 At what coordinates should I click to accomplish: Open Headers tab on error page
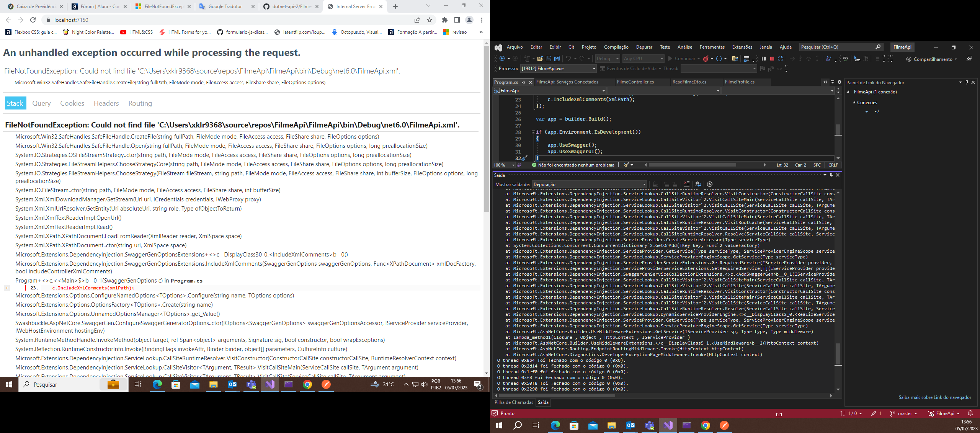(x=106, y=103)
